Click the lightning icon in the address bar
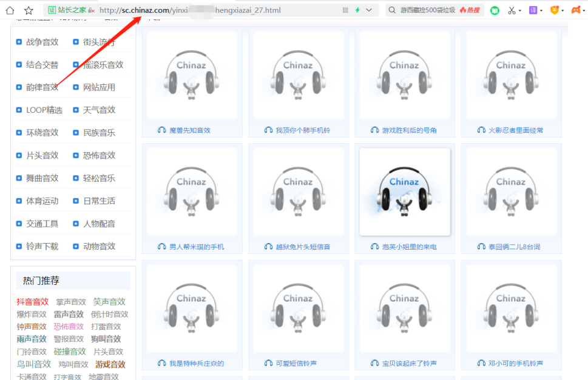This screenshot has width=588, height=380. pyautogui.click(x=358, y=9)
